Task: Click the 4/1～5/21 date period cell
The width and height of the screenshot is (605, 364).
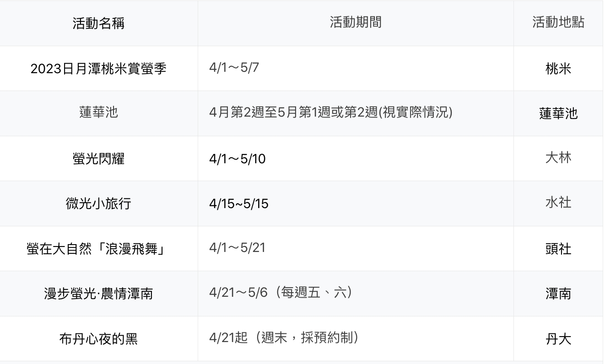Action: [x=237, y=248]
